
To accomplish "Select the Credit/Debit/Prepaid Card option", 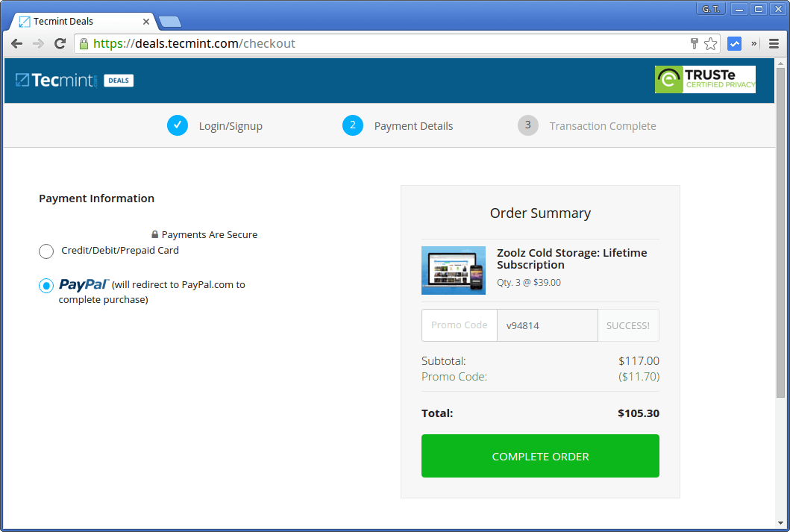I will point(46,251).
